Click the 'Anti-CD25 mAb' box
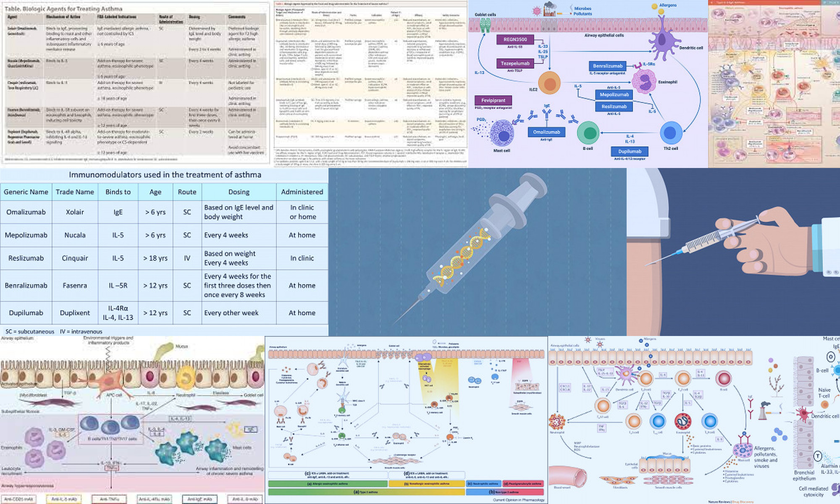The image size is (840, 504). pyautogui.click(x=18, y=499)
